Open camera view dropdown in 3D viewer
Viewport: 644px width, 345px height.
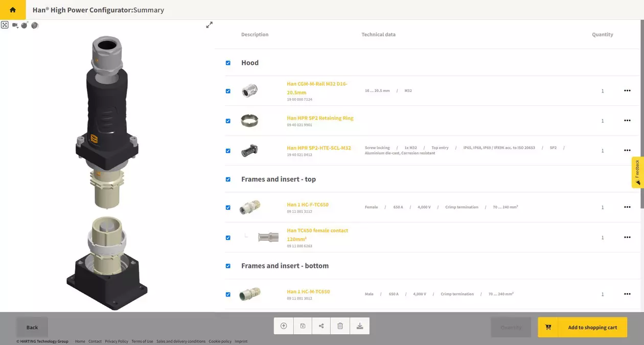[x=15, y=25]
